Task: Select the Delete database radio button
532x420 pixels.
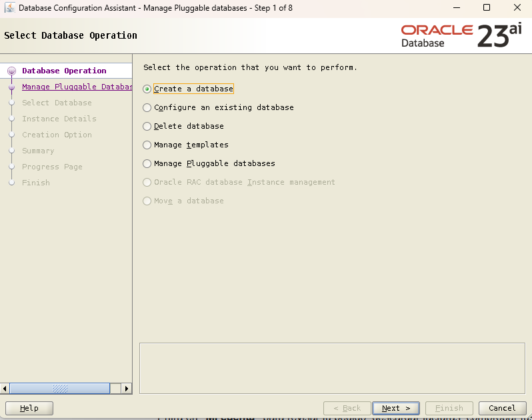Action: 147,126
